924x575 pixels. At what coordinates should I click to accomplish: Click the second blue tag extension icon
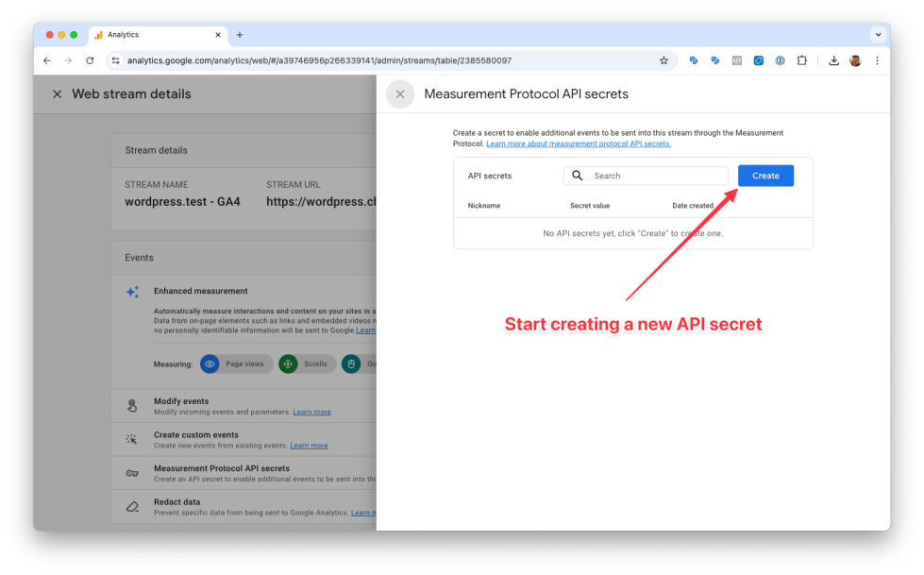[x=714, y=60]
